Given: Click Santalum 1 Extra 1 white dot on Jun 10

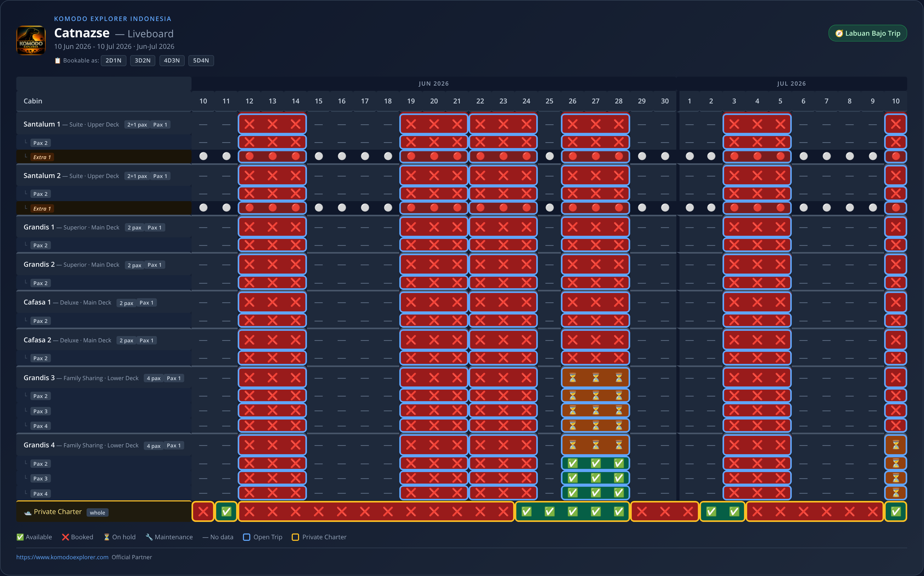Looking at the screenshot, I should pyautogui.click(x=203, y=156).
